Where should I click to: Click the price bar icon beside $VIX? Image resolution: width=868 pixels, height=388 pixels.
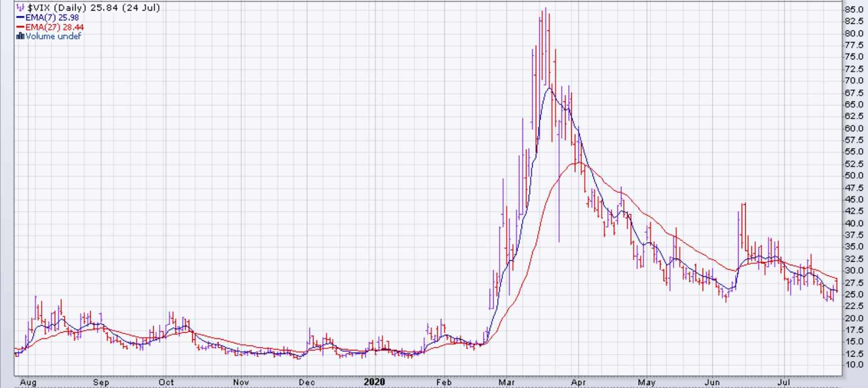click(x=20, y=8)
